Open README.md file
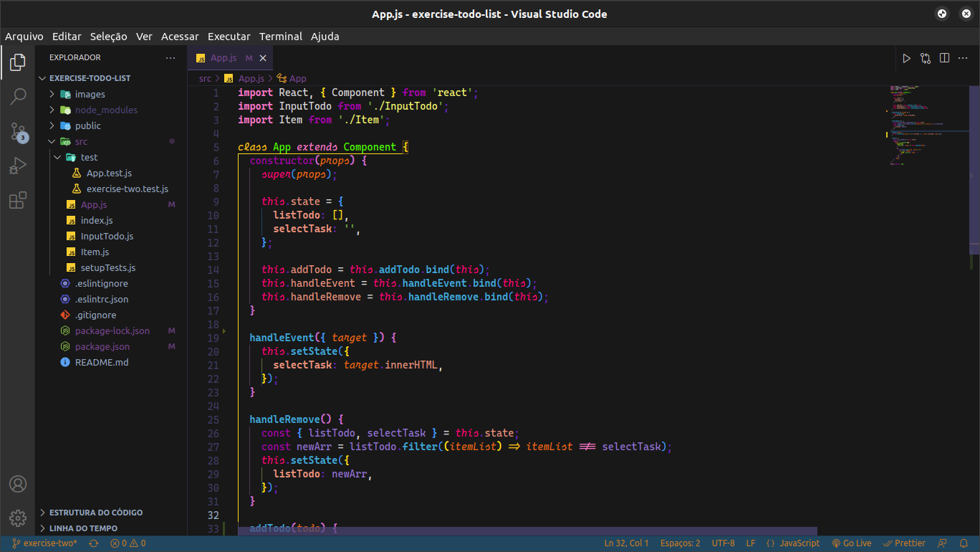980x552 pixels. [110, 362]
